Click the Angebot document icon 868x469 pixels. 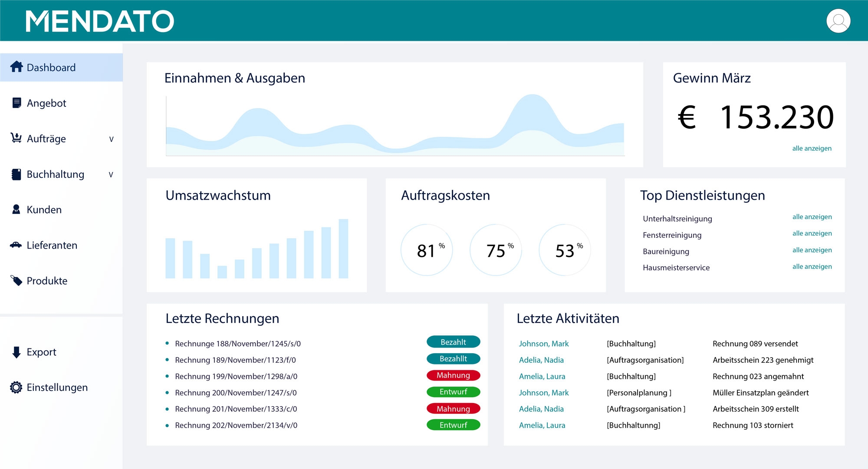point(16,103)
